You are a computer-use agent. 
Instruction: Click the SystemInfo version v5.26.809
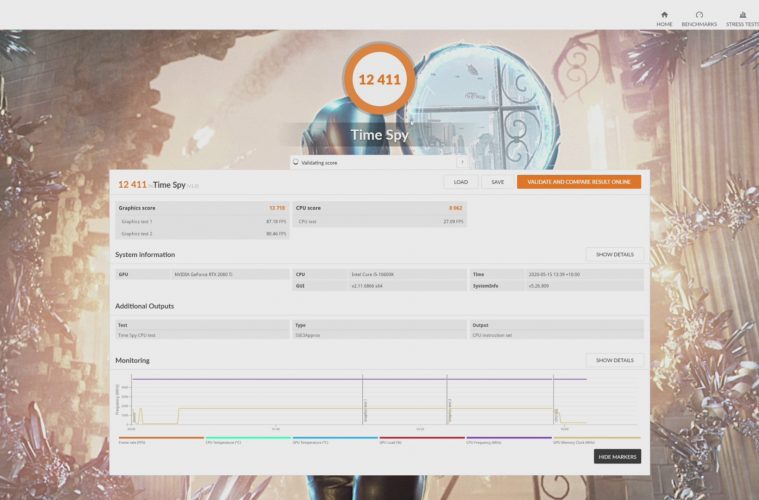coord(539,286)
